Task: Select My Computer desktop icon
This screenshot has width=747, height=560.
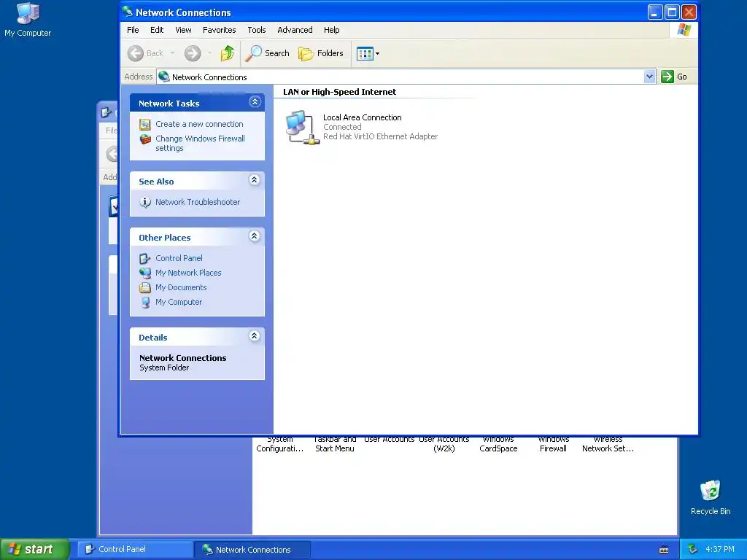Action: click(x=28, y=20)
